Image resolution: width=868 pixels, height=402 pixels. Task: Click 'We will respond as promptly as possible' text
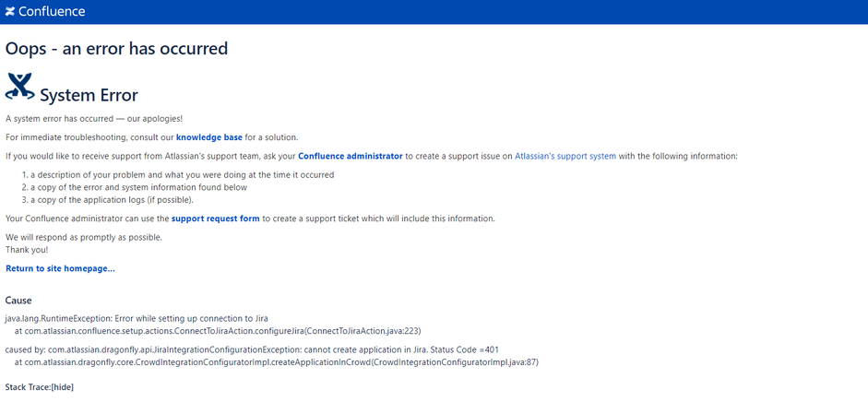84,237
